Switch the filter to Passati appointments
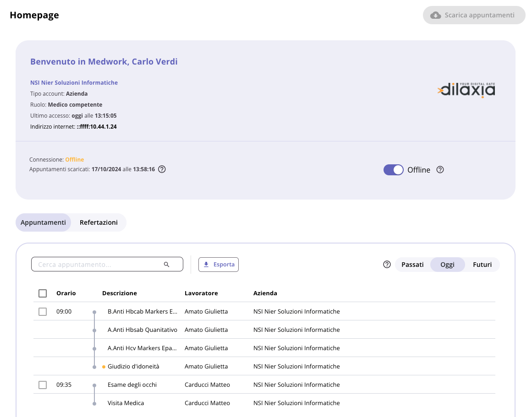Viewport: 532px width, 417px height. pos(412,264)
